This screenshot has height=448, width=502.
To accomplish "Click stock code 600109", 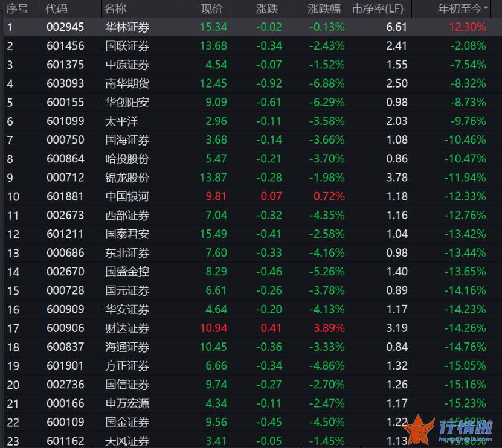I will pyautogui.click(x=65, y=423).
